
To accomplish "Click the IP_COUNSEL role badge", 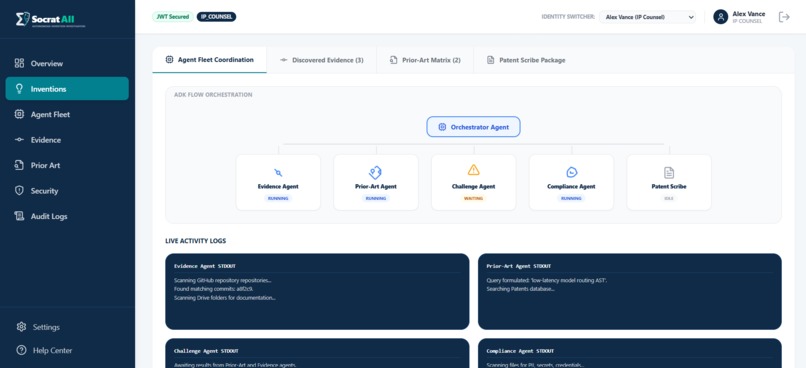I will (x=216, y=16).
